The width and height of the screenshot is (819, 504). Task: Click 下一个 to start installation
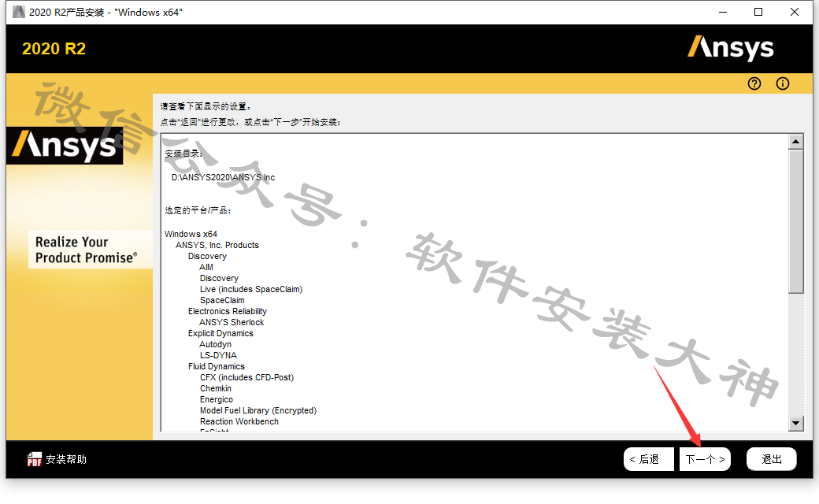point(705,459)
